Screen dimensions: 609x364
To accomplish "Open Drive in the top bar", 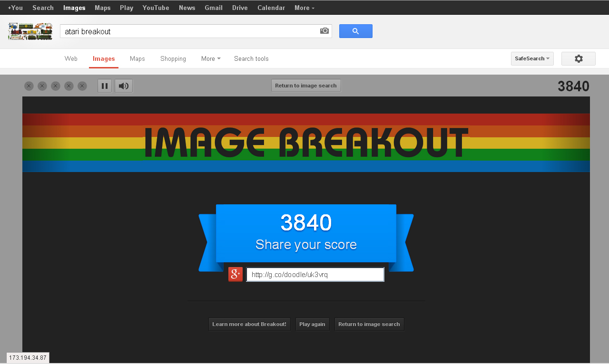I will tap(240, 8).
